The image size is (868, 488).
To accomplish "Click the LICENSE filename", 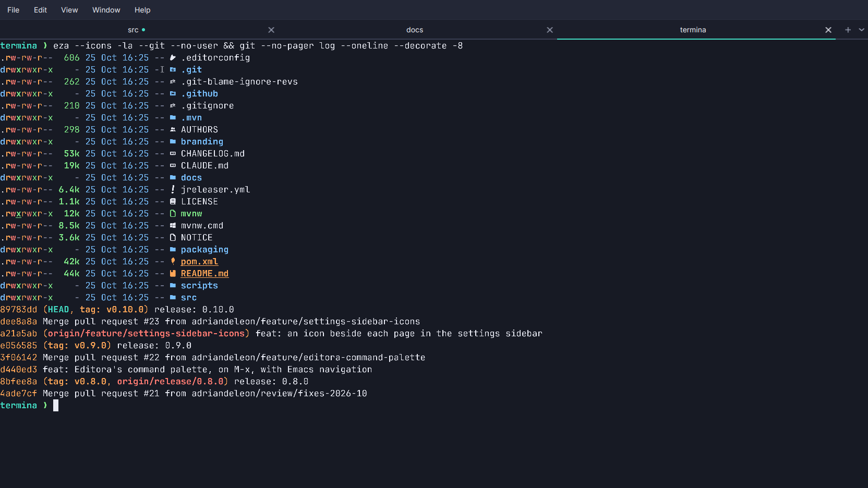I will coord(199,202).
